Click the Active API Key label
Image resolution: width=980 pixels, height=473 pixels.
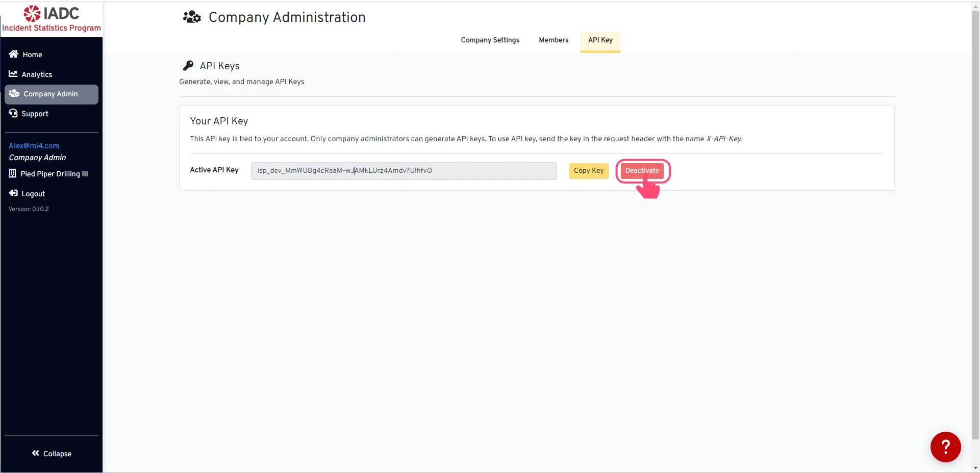click(x=214, y=170)
